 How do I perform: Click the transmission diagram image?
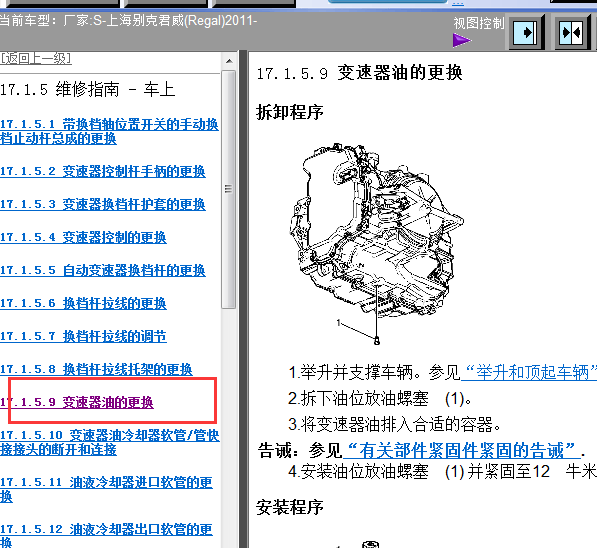(x=376, y=244)
